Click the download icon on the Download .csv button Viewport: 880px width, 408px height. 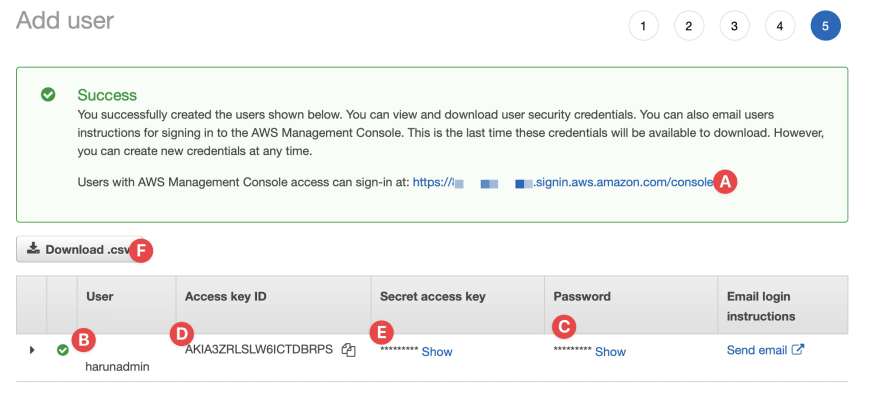tap(33, 248)
